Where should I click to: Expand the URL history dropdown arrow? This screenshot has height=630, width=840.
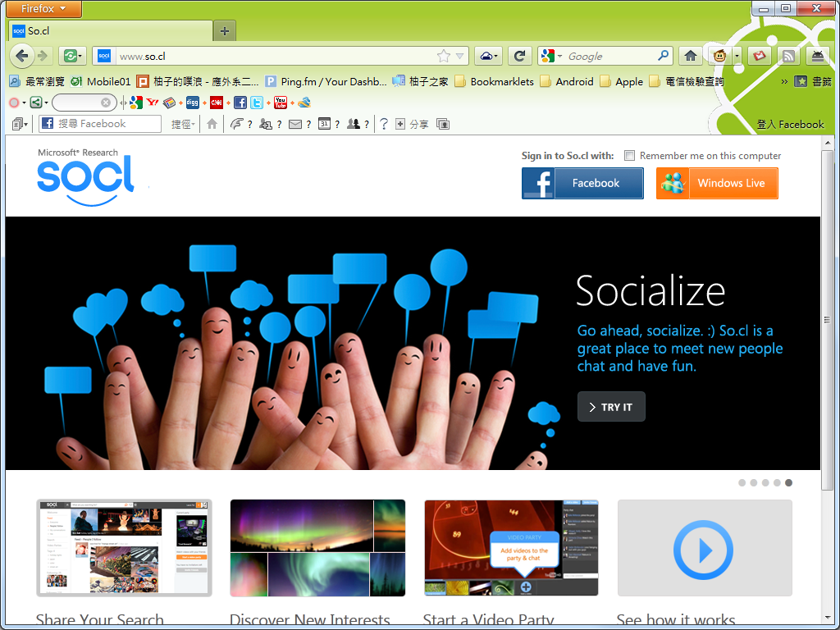pos(459,56)
